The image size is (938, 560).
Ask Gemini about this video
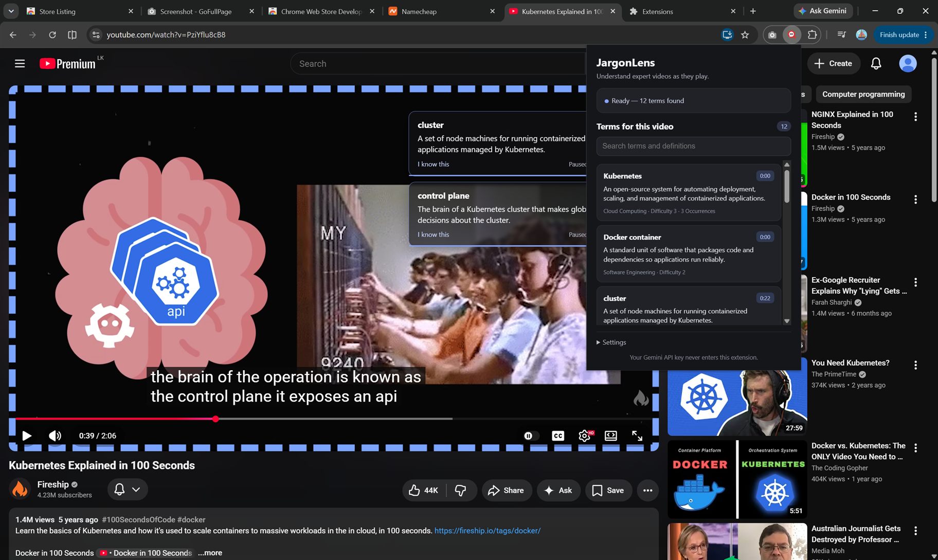point(558,490)
